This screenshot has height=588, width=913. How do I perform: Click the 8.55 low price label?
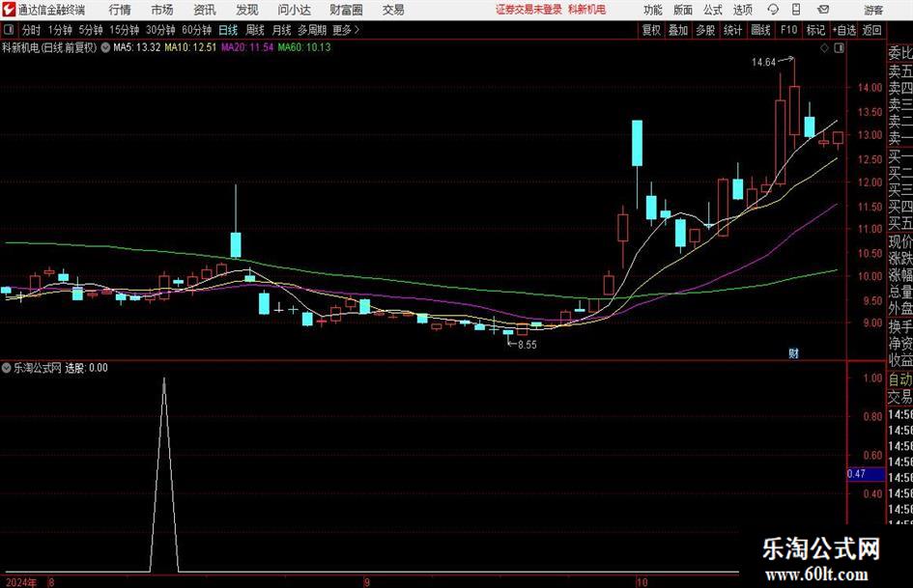point(527,345)
